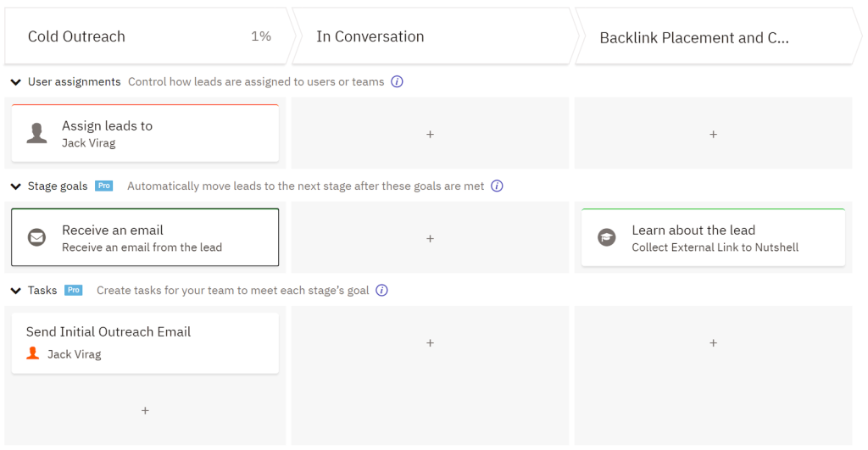
Task: Add stage goal for In Conversation column
Action: click(x=430, y=239)
